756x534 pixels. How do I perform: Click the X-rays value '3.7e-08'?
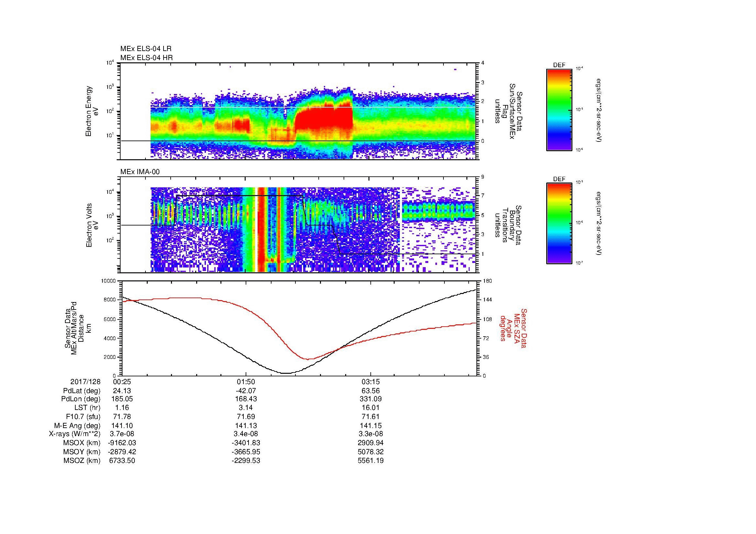pos(122,434)
